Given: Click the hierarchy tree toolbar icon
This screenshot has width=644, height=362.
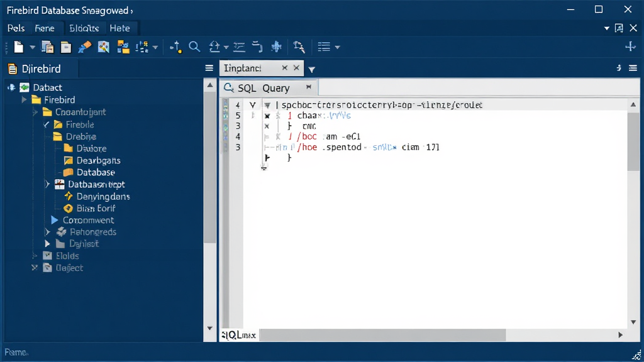Looking at the screenshot, I should [x=142, y=47].
